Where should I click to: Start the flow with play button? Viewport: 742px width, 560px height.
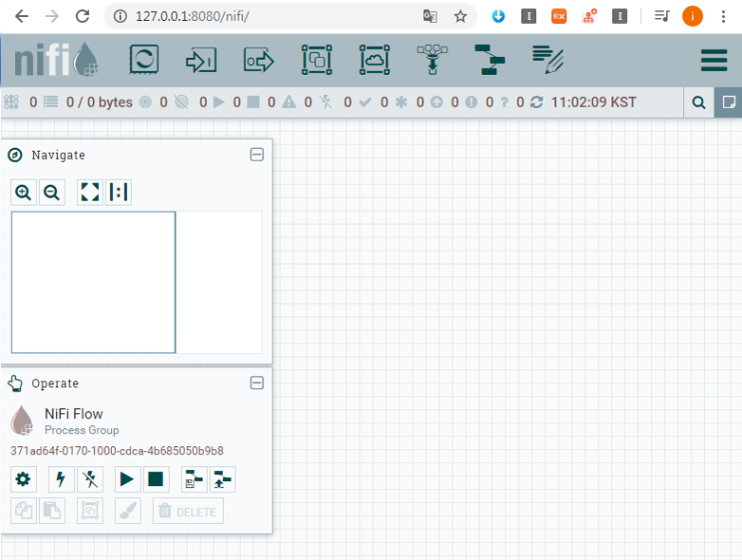(x=127, y=479)
